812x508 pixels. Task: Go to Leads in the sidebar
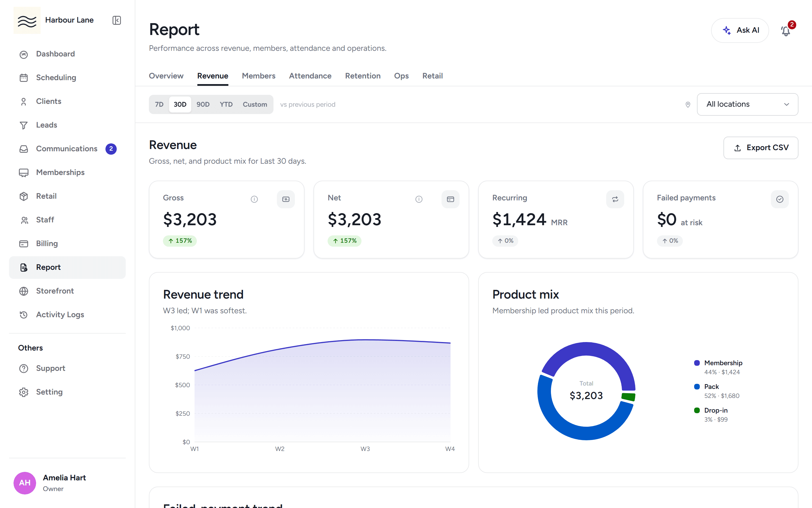point(67,125)
